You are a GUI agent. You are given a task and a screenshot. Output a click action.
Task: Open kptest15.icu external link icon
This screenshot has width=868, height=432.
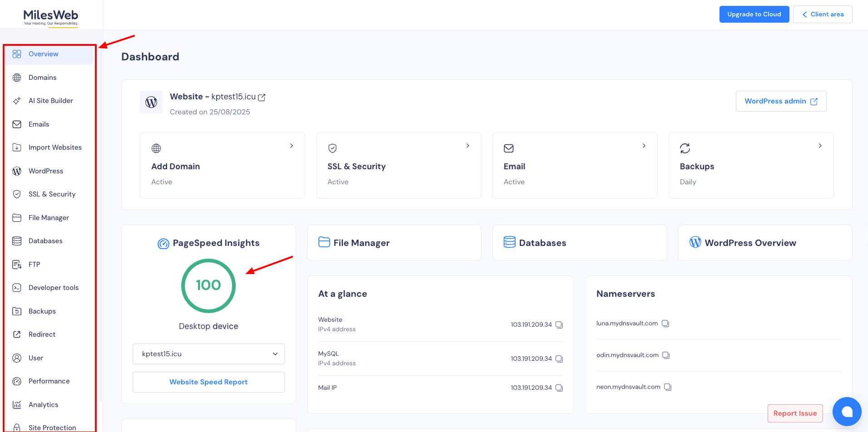tap(262, 97)
